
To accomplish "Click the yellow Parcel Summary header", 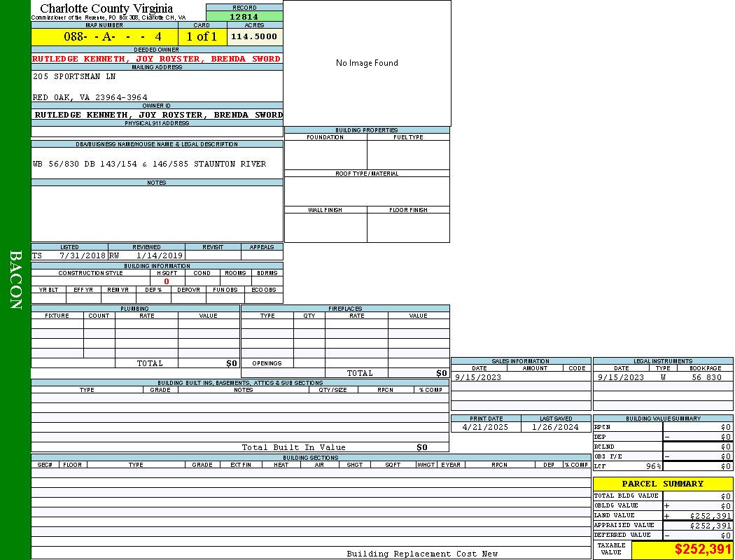I will click(x=663, y=484).
